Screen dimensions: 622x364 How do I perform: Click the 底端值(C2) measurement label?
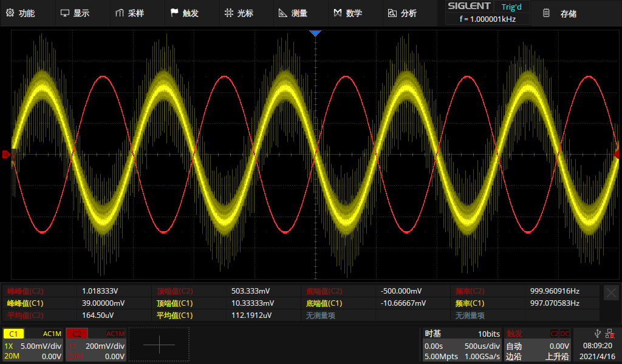click(324, 291)
